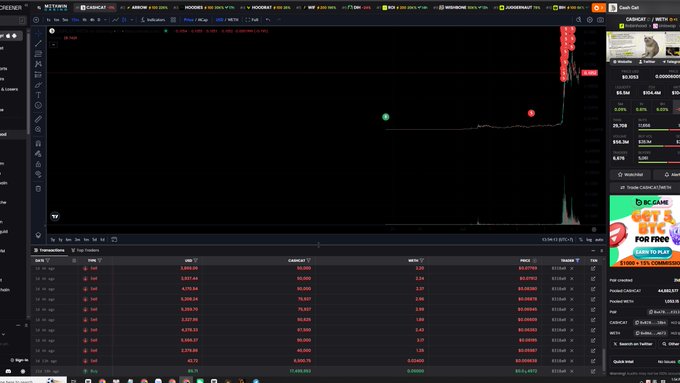
Task: Open the go to date calendar icon
Action: pyautogui.click(x=114, y=239)
